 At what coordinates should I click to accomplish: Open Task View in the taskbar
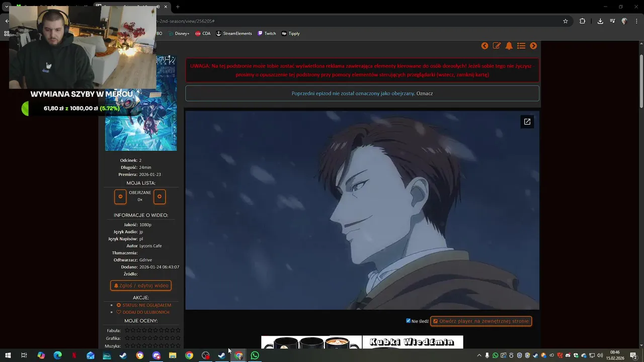pos(24,355)
